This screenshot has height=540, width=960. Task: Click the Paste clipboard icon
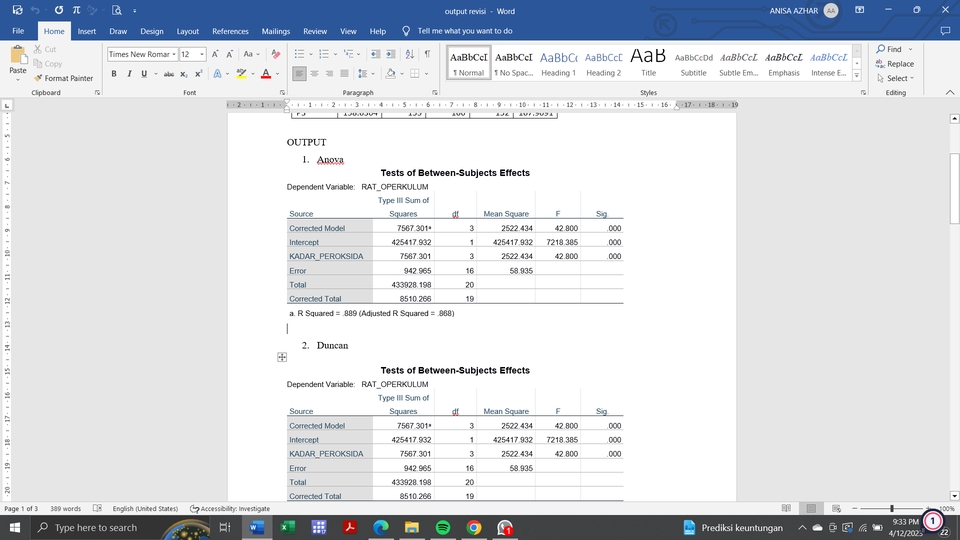(18, 56)
